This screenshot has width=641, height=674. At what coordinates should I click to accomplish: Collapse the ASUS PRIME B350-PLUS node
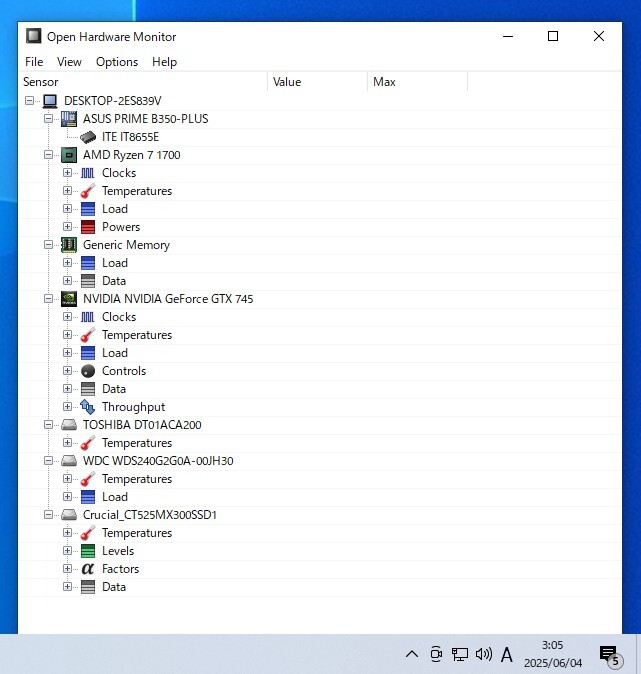49,119
